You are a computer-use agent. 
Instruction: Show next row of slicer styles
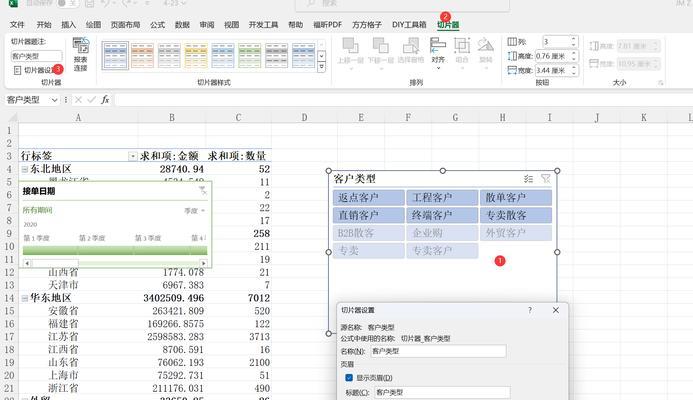(x=321, y=56)
